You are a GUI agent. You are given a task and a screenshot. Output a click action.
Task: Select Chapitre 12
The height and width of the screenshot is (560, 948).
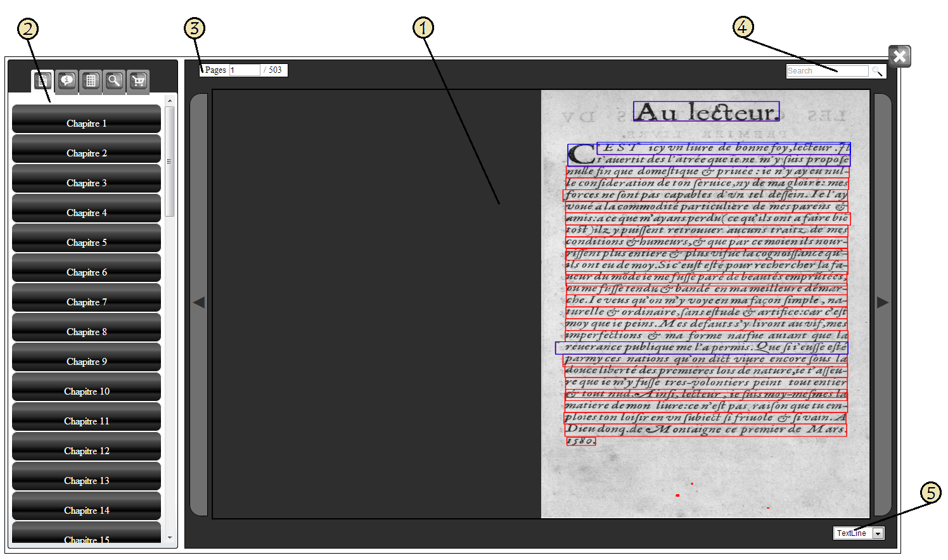pyautogui.click(x=86, y=447)
